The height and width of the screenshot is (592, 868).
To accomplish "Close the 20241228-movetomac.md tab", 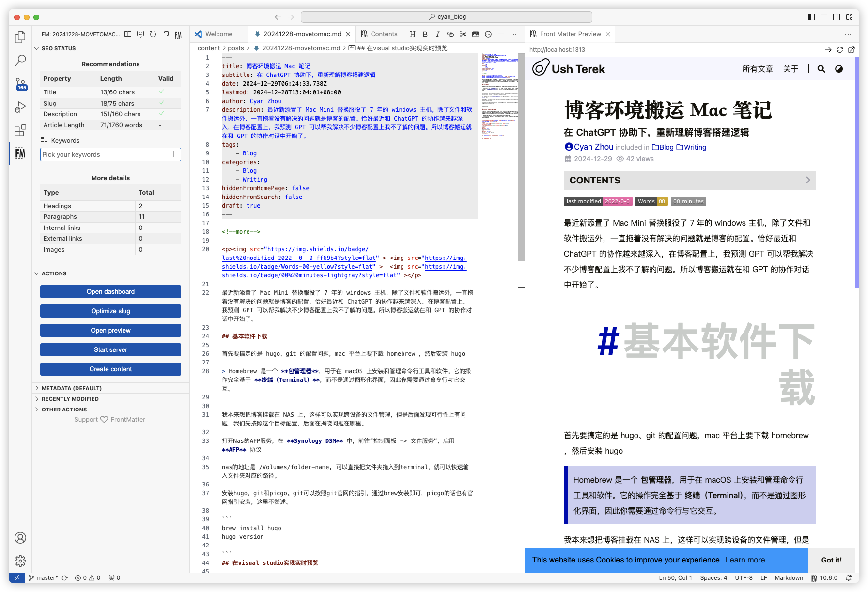I will [348, 34].
